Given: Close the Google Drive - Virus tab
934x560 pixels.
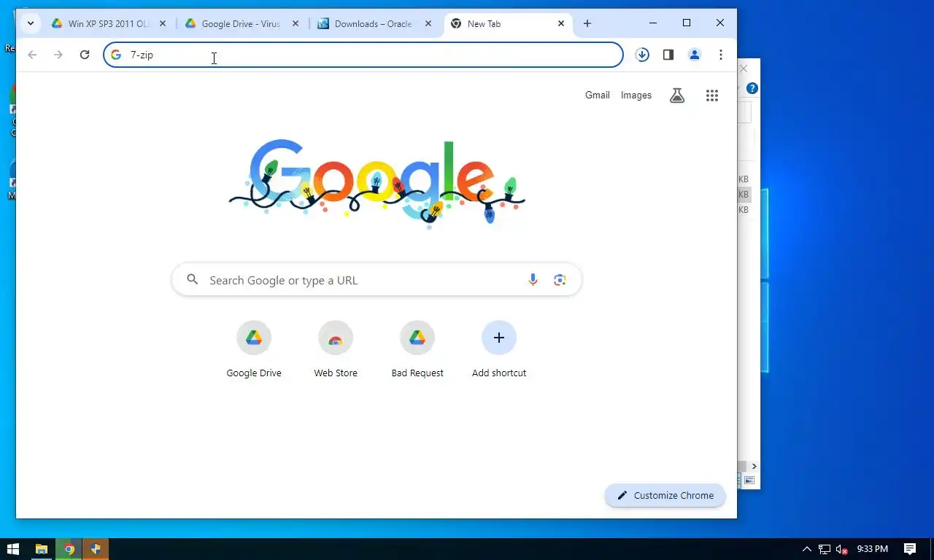Looking at the screenshot, I should [x=296, y=23].
